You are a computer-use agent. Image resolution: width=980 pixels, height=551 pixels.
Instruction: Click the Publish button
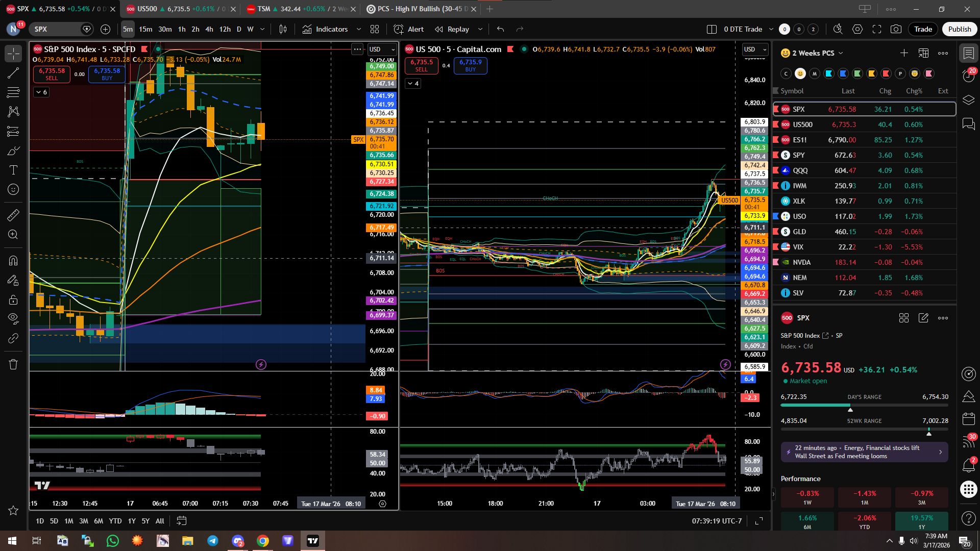click(959, 29)
